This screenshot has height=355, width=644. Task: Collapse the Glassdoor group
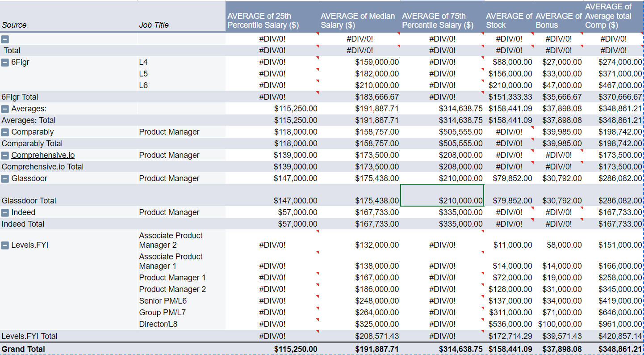click(x=5, y=178)
